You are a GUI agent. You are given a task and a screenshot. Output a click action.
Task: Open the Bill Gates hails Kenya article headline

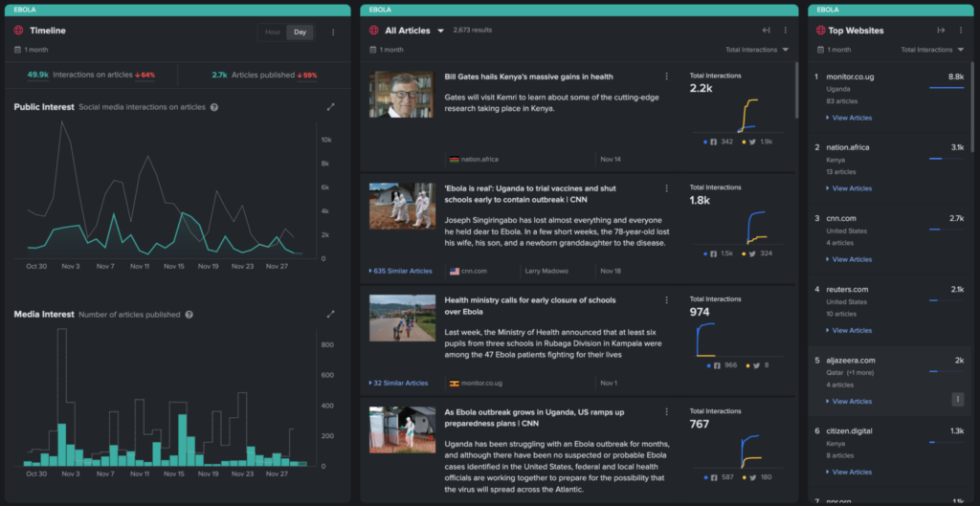528,77
